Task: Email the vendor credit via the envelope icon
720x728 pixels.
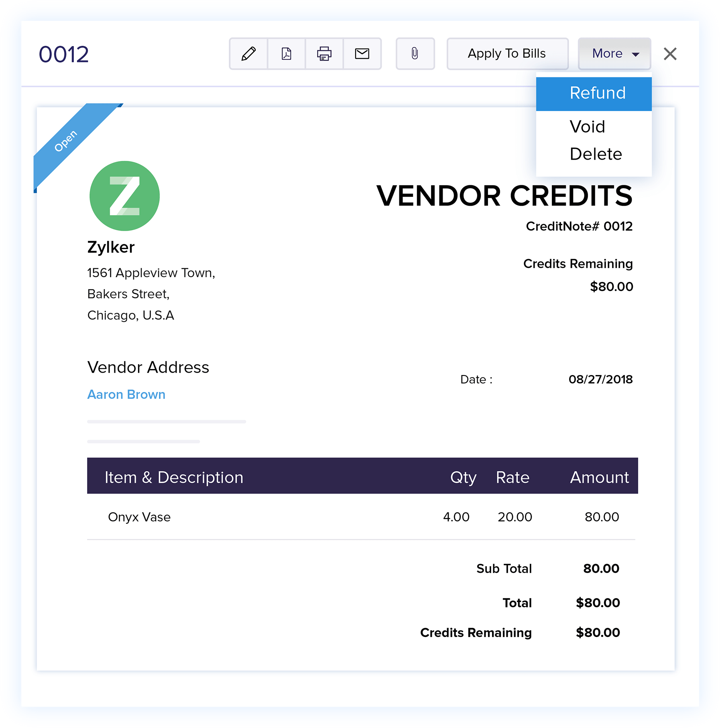Action: point(362,54)
